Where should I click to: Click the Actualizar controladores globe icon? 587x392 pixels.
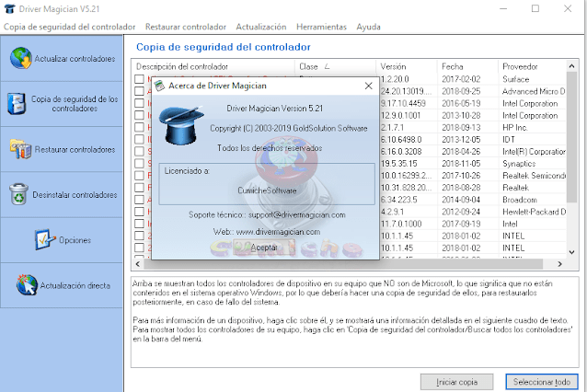(21, 58)
